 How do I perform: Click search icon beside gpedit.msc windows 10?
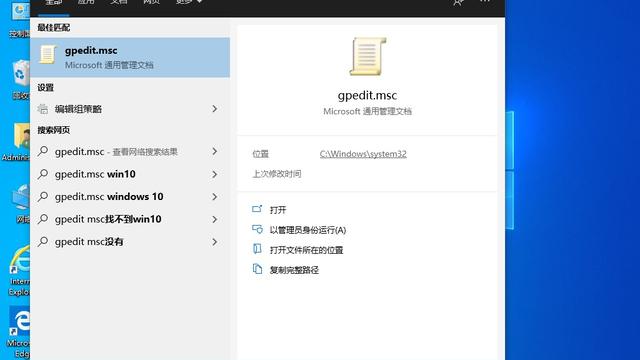click(43, 197)
